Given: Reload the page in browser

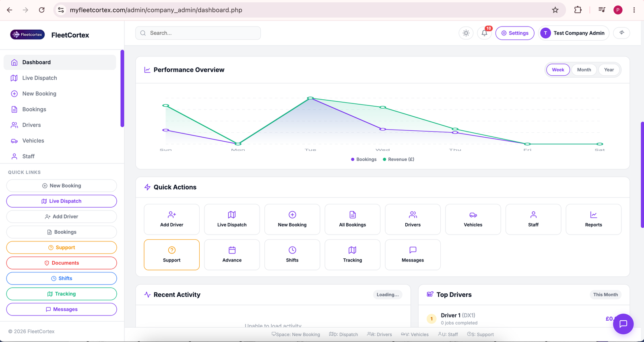Looking at the screenshot, I should [41, 10].
